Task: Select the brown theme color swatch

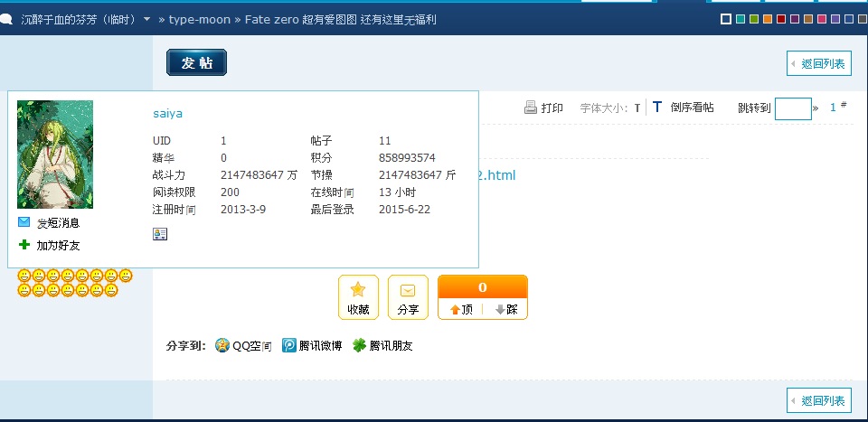Action: point(808,19)
